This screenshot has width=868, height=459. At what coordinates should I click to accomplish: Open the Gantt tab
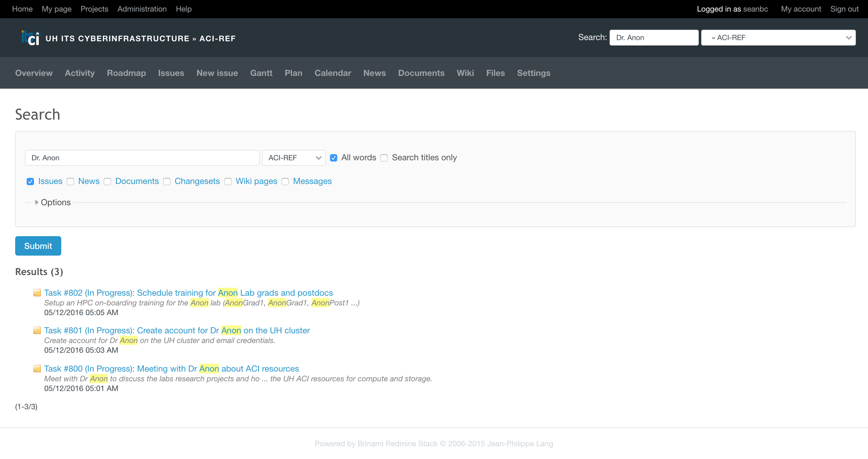261,73
